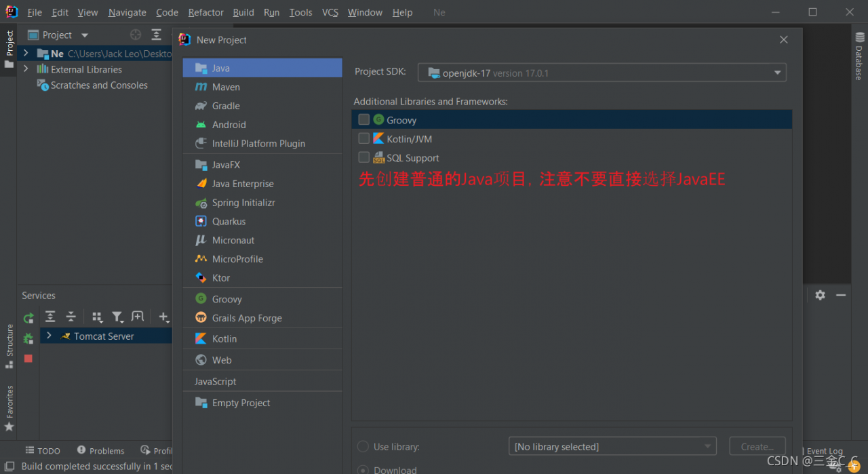
Task: Click locate/select opened file target icon
Action: point(136,35)
